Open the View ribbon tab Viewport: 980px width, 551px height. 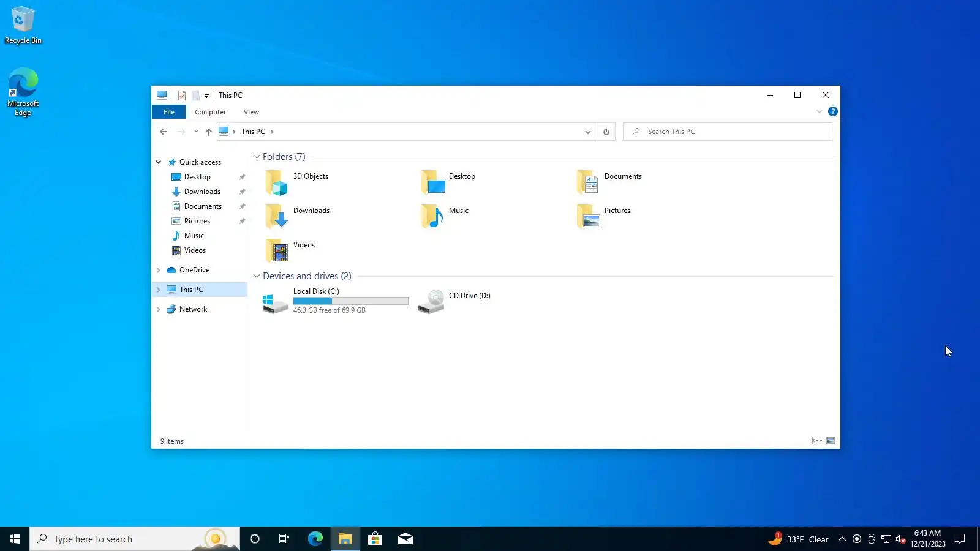click(251, 112)
